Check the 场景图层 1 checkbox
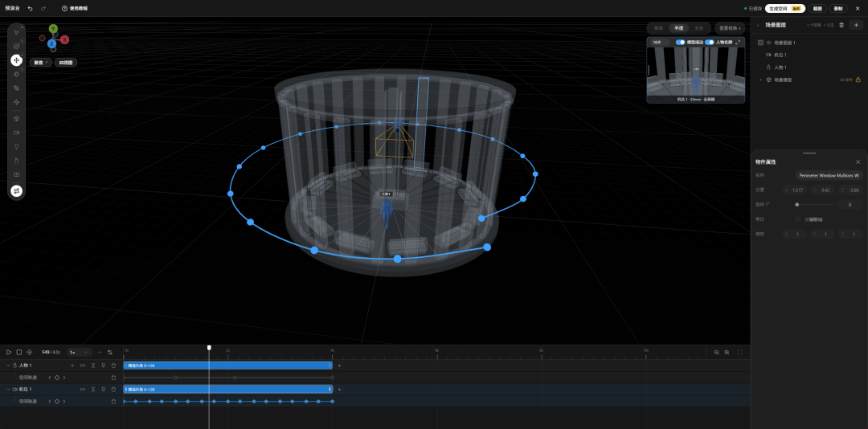Image resolution: width=868 pixels, height=429 pixels. click(760, 43)
